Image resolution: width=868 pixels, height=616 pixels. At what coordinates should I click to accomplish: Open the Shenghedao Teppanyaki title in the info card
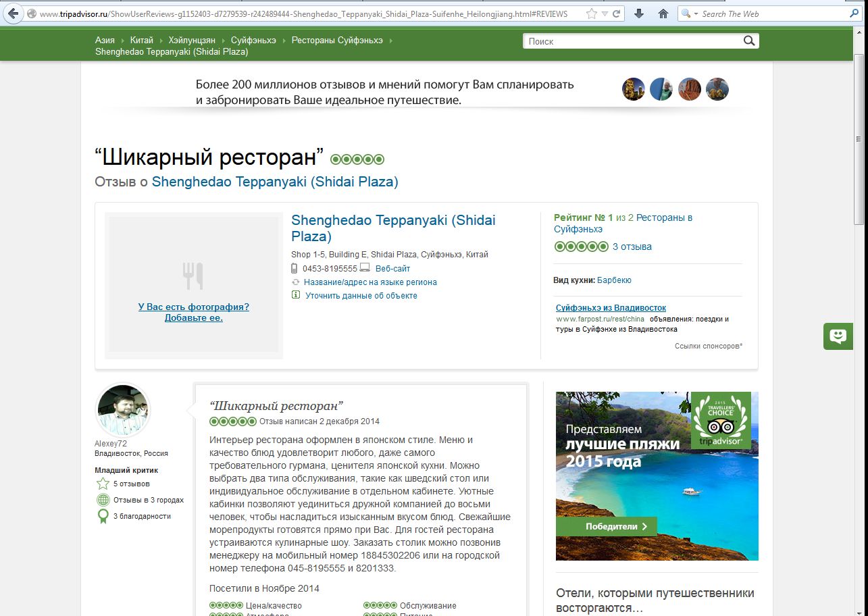click(x=393, y=228)
